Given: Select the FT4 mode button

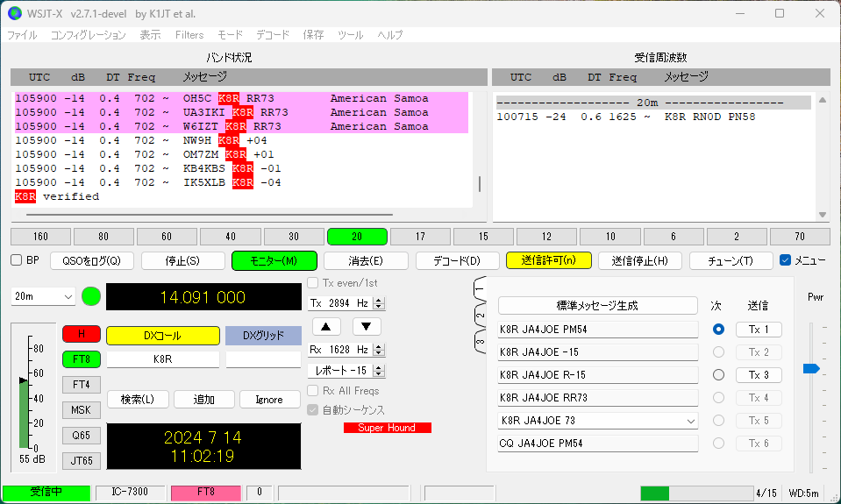Looking at the screenshot, I should [82, 385].
